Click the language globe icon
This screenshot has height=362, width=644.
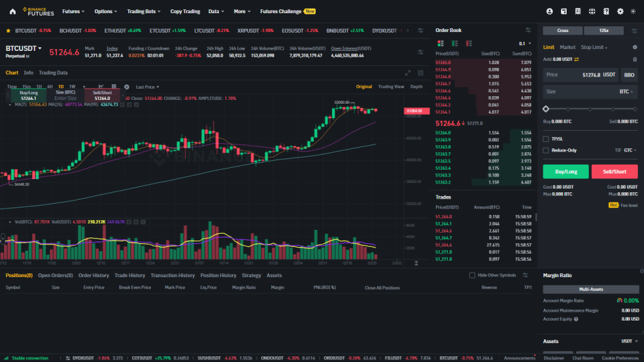pos(592,11)
